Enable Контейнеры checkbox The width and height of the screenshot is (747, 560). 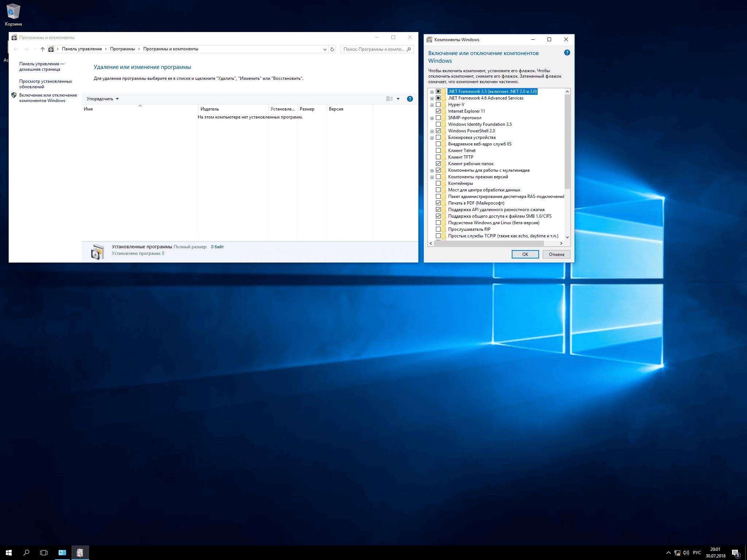click(x=438, y=183)
